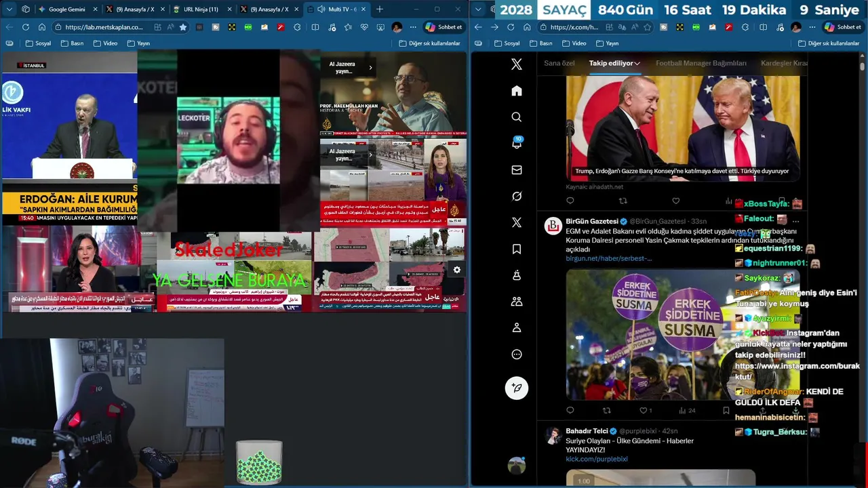The width and height of the screenshot is (868, 488).
Task: Switch to first (9) Anasayfa / X tab
Action: pos(134,9)
